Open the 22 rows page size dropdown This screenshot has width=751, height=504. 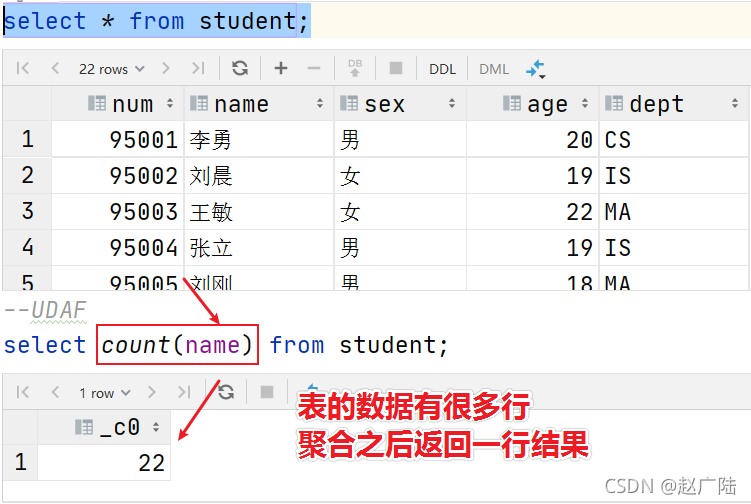pyautogui.click(x=112, y=69)
